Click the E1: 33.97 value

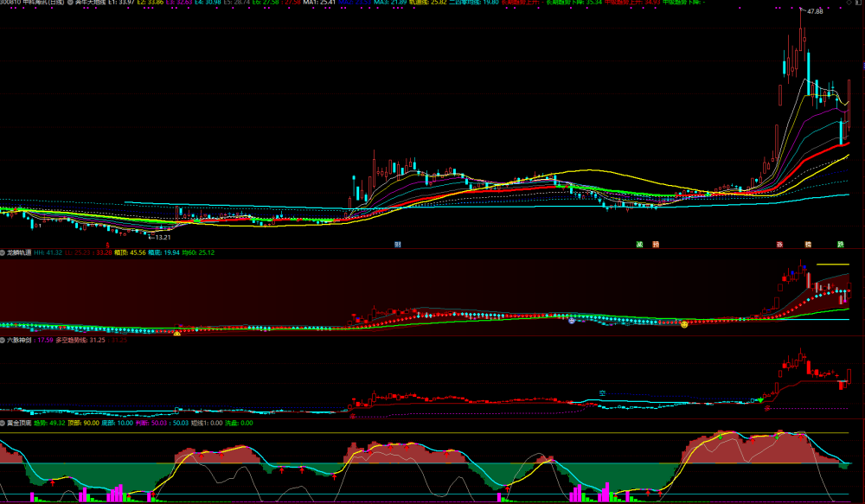tap(121, 3)
